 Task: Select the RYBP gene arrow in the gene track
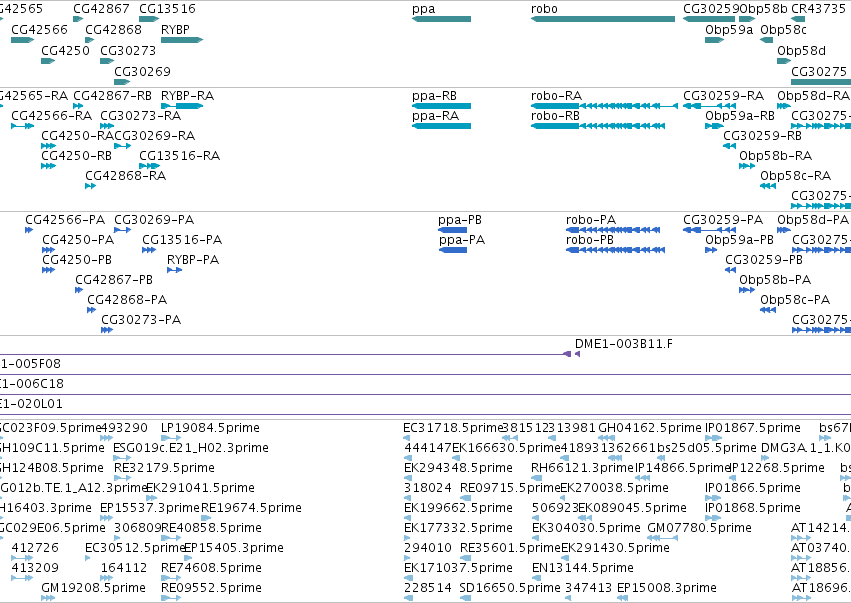[182, 40]
